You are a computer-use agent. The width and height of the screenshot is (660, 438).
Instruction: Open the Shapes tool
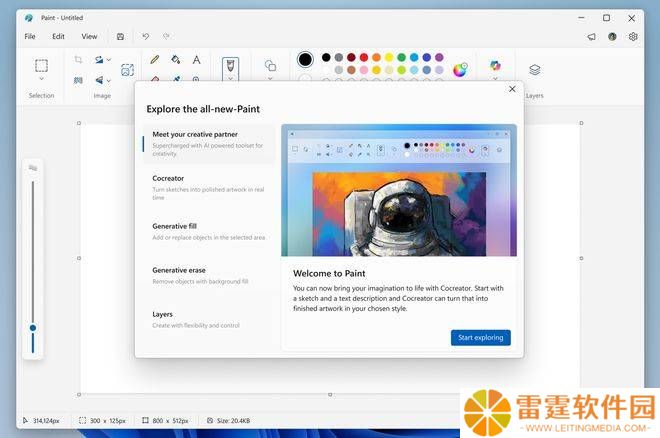click(x=270, y=66)
